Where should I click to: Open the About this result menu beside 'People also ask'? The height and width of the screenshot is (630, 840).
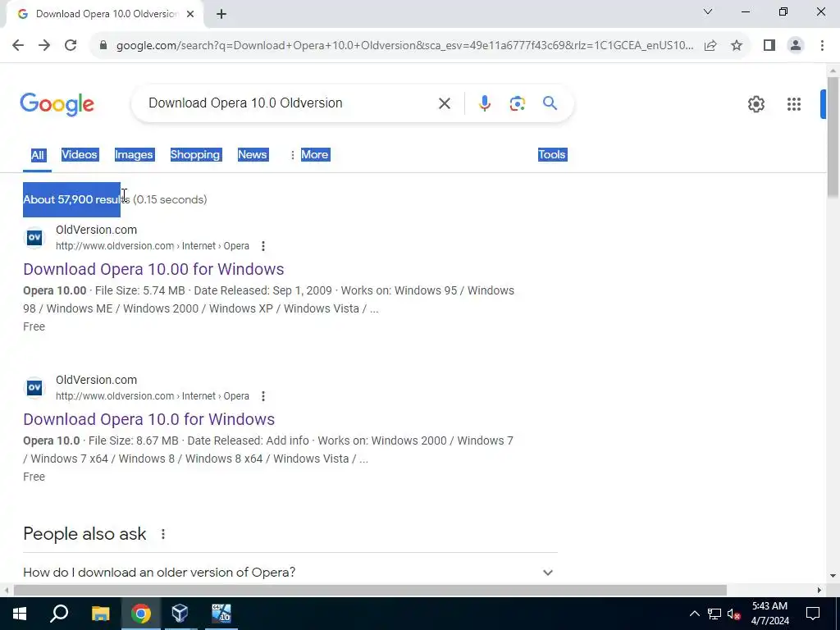(163, 534)
